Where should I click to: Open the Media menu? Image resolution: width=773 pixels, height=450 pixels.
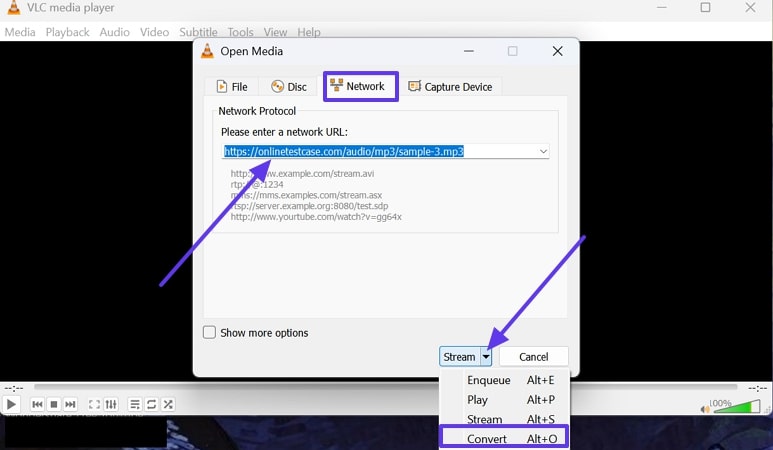(x=20, y=32)
